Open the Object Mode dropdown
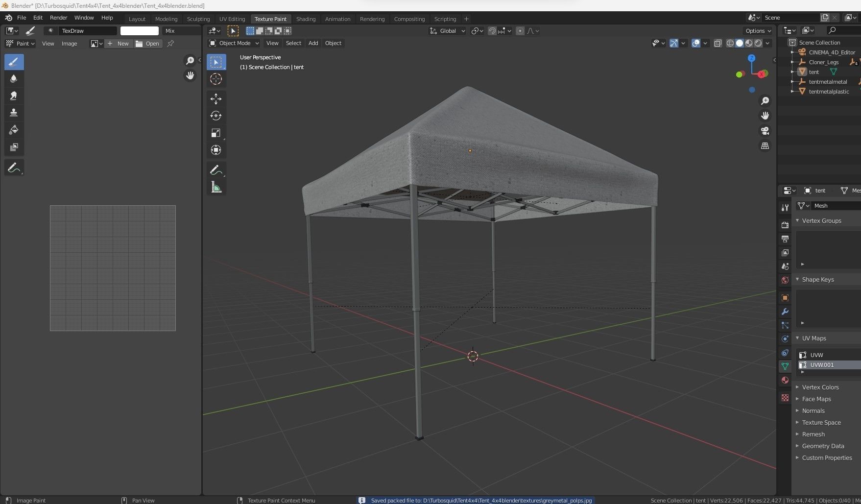Image resolution: width=861 pixels, height=504 pixels. (234, 43)
